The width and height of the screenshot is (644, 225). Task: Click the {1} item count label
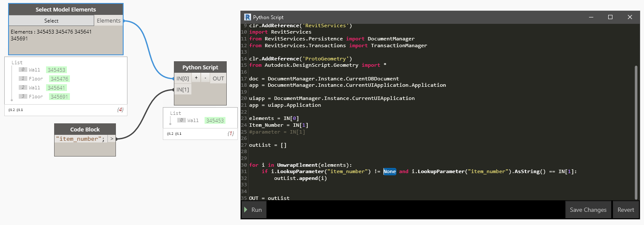point(230,134)
